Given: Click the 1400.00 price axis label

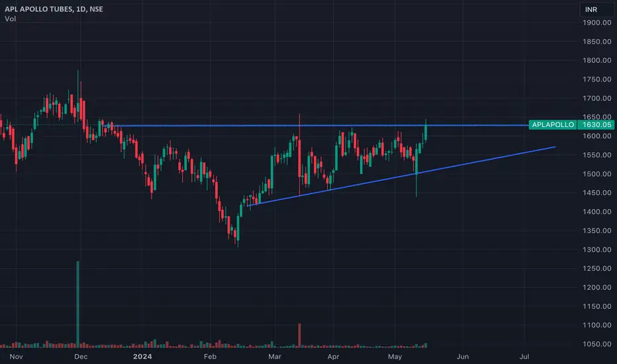Looking at the screenshot, I should (x=597, y=212).
